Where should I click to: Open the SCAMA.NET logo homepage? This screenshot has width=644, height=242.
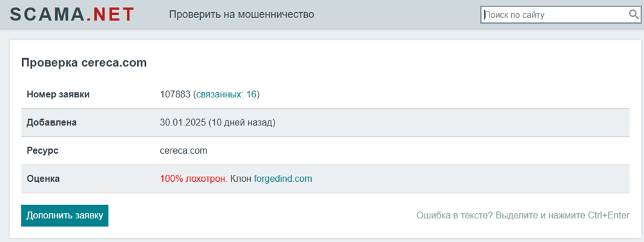pos(72,14)
